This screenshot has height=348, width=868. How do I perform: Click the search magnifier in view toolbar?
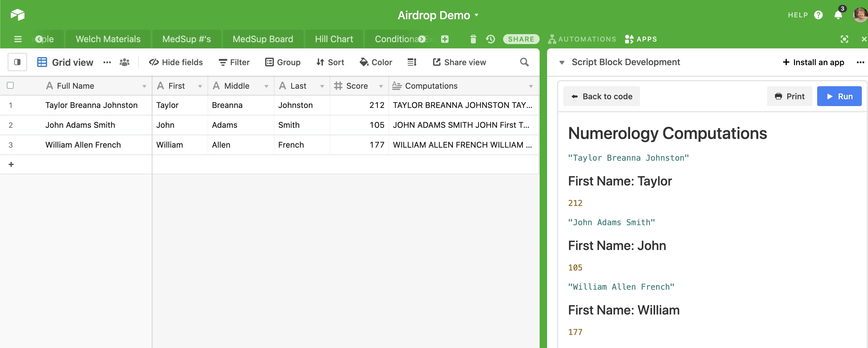[x=524, y=62]
